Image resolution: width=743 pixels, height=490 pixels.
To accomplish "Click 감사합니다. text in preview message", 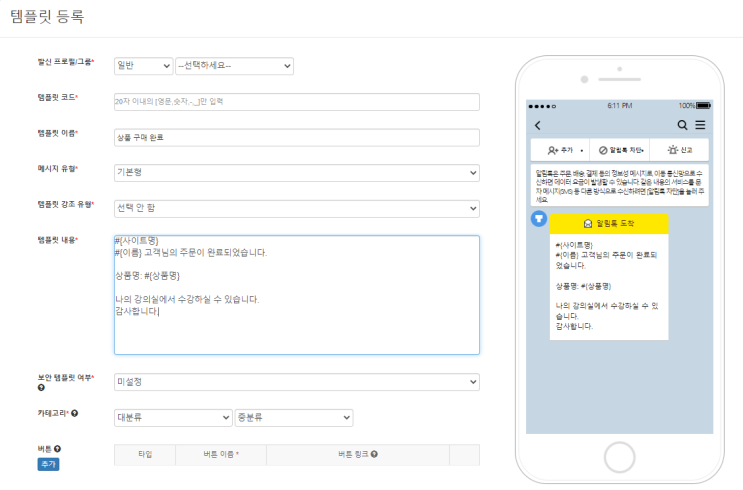I will coord(574,327).
